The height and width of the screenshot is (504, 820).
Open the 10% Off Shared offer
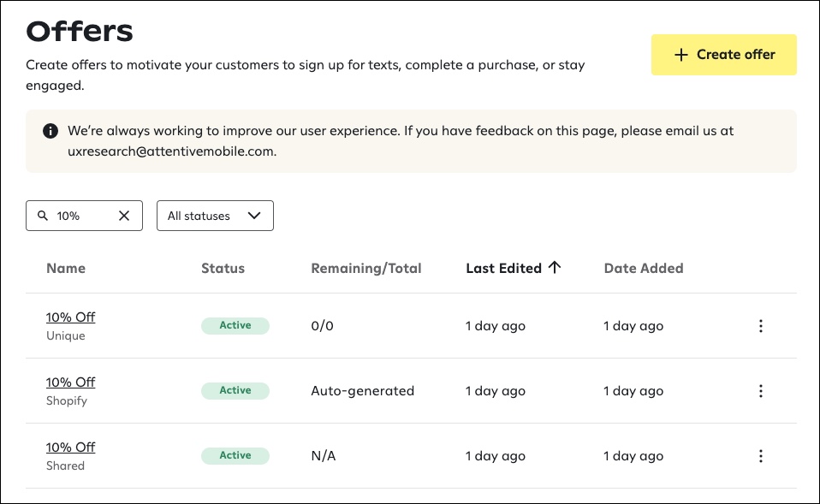click(x=70, y=448)
